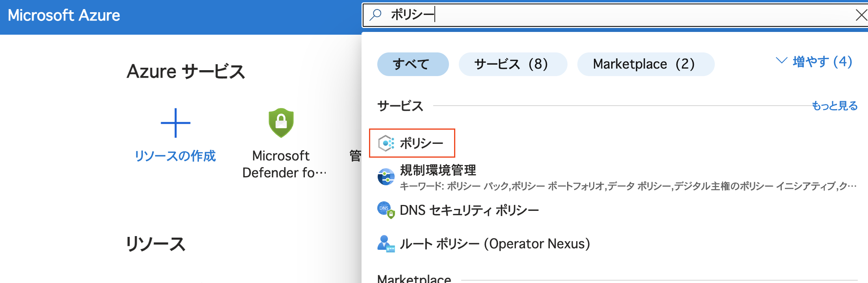Click the もっと見る link
868x283 pixels.
click(835, 106)
